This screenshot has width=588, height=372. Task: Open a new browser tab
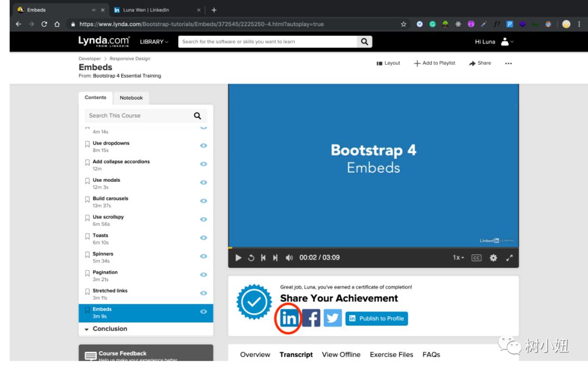pos(214,10)
